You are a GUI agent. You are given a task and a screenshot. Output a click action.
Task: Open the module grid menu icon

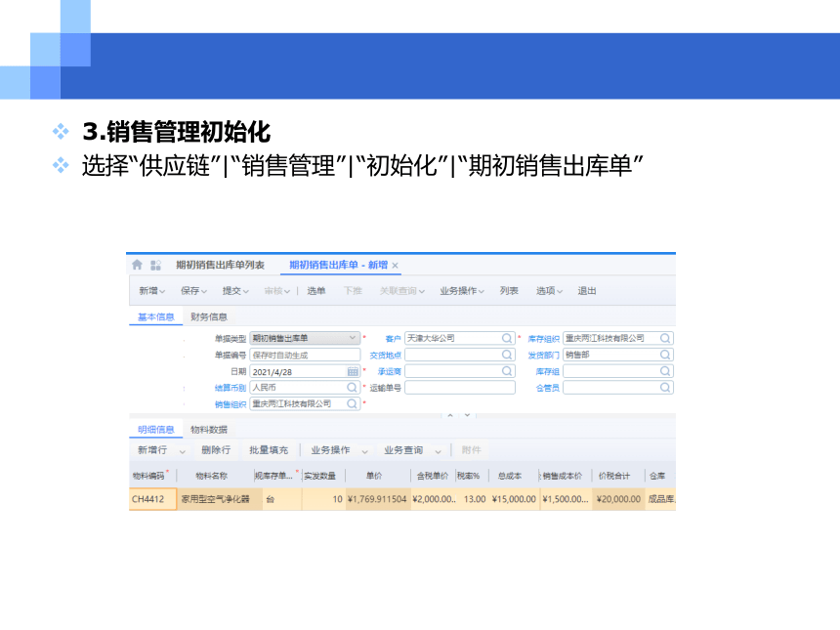(155, 265)
